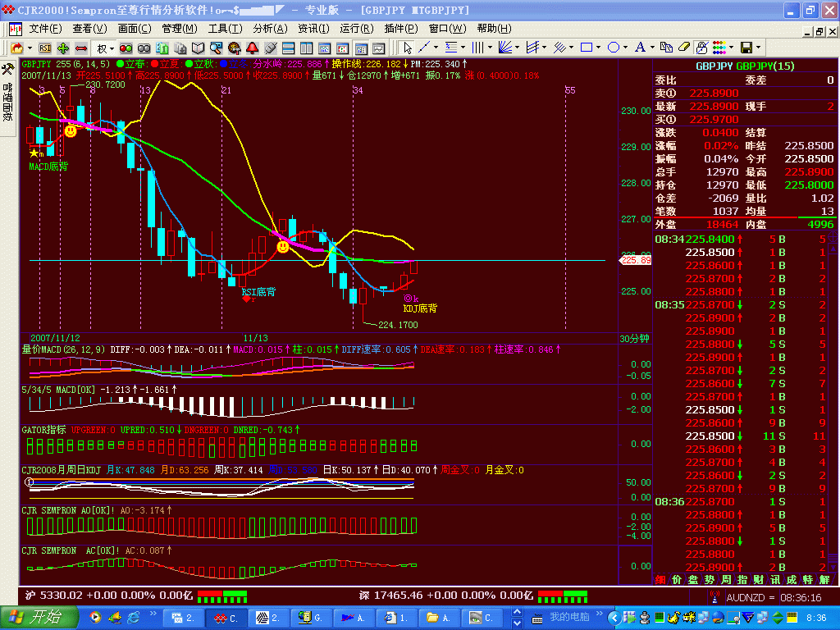Click the green up-down arrows tray icon
The height and width of the screenshot is (630, 840).
click(778, 618)
